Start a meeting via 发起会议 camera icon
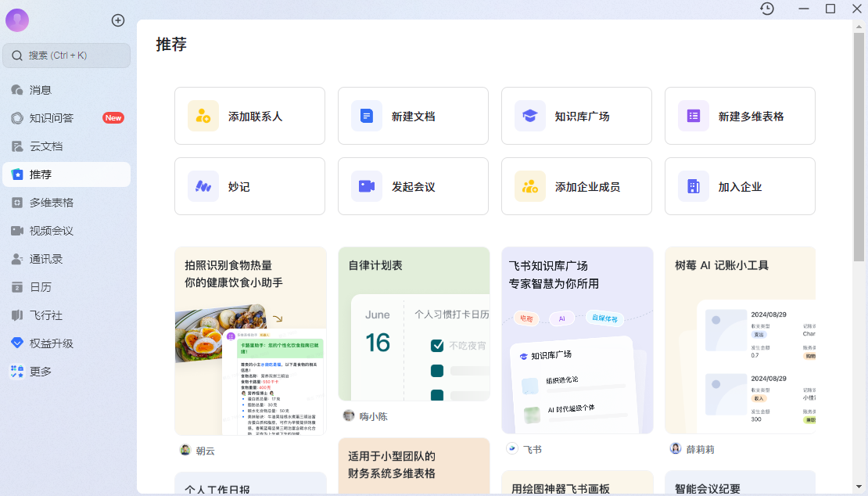The image size is (868, 496). tap(366, 186)
